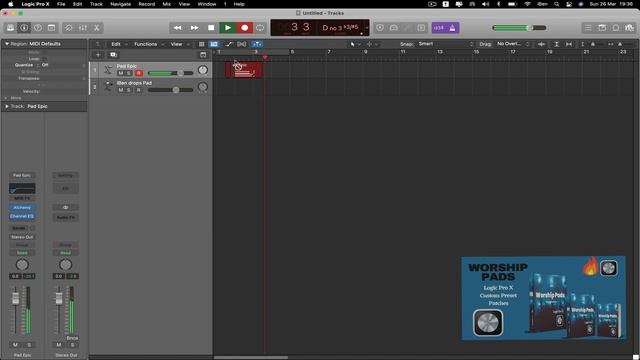Image resolution: width=640 pixels, height=360 pixels.
Task: Open the Note Pads button
Action: click(602, 28)
